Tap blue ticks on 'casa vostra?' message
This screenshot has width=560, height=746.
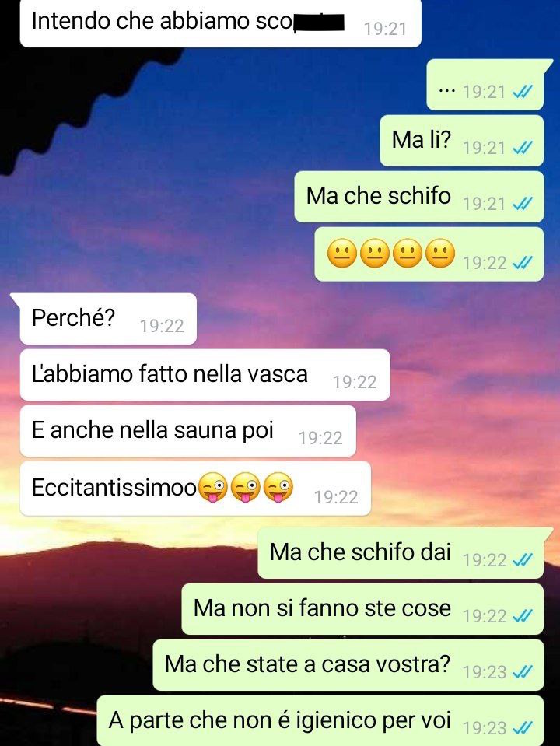[x=522, y=671]
